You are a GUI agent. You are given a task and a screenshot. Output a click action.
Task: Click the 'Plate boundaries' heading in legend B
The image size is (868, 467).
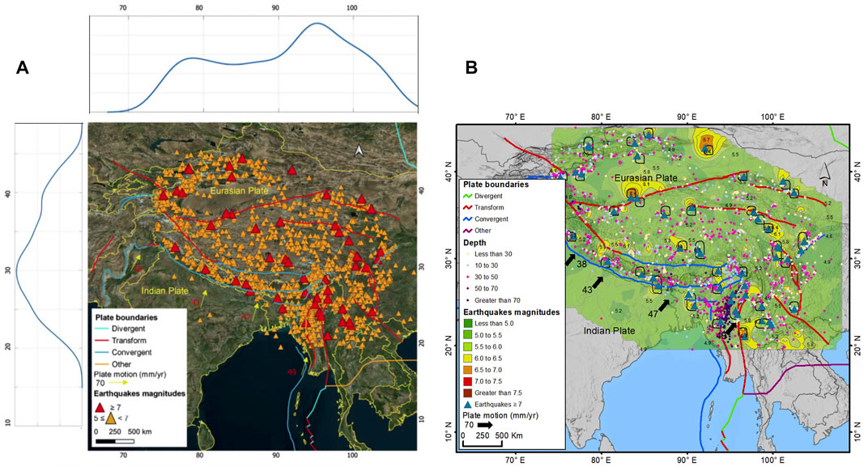pyautogui.click(x=496, y=185)
